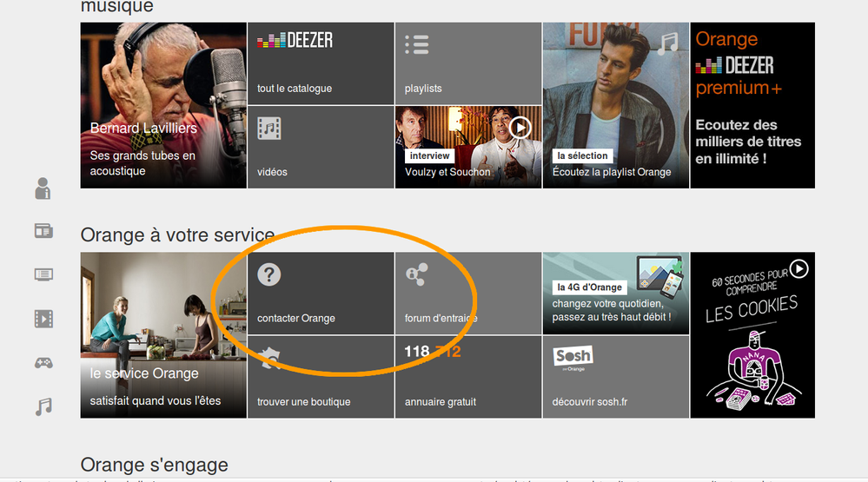Screen dimensions: 868x482
Task: Click the Sosh logo
Action: pos(573,357)
